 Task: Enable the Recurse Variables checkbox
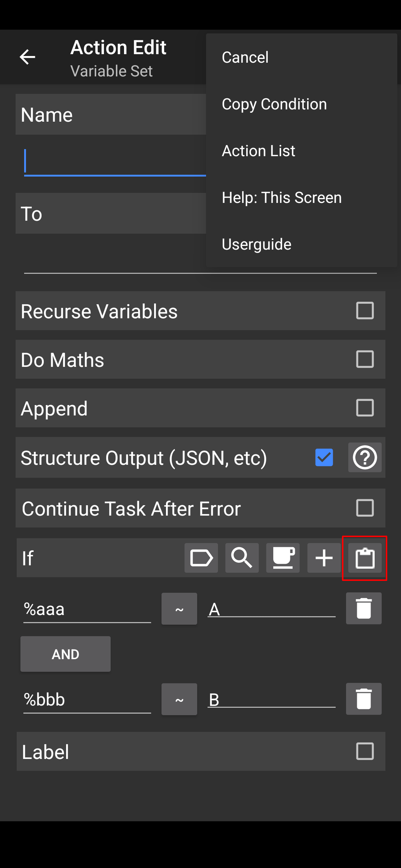365,311
